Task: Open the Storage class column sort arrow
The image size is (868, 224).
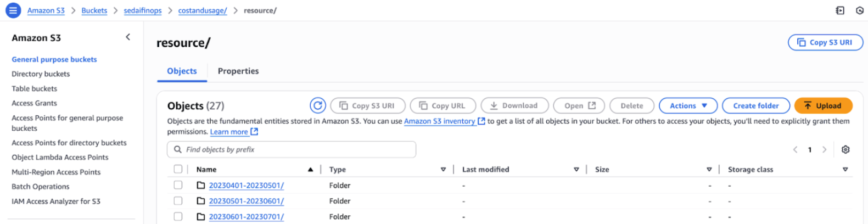Action: (845, 170)
